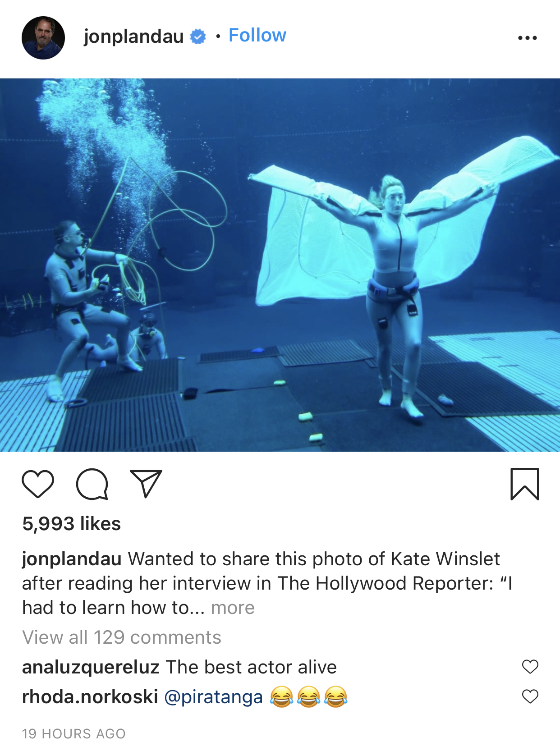
Task: Open the underwater post photo
Action: click(x=280, y=265)
